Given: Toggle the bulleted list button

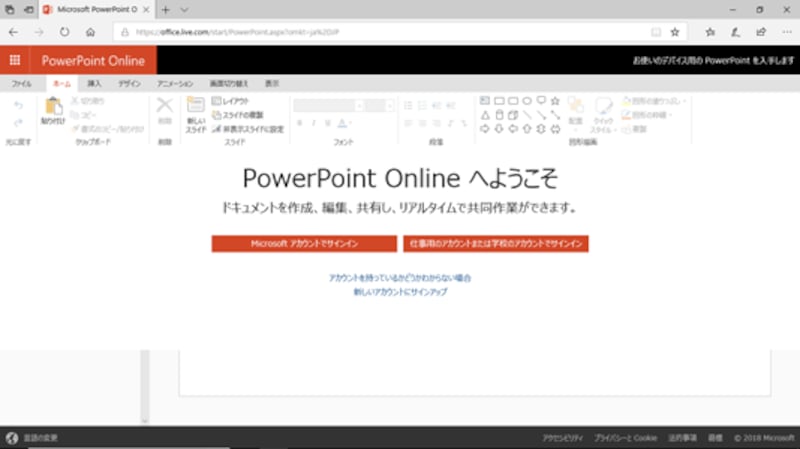Looking at the screenshot, I should 408,106.
